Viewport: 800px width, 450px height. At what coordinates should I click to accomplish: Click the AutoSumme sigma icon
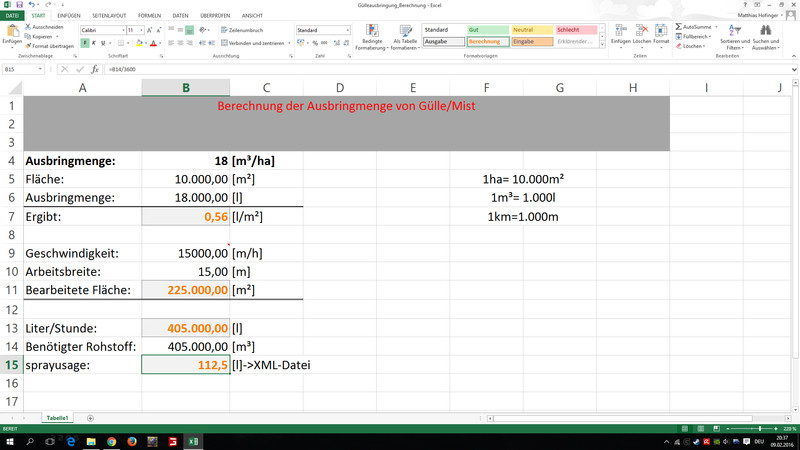click(680, 26)
